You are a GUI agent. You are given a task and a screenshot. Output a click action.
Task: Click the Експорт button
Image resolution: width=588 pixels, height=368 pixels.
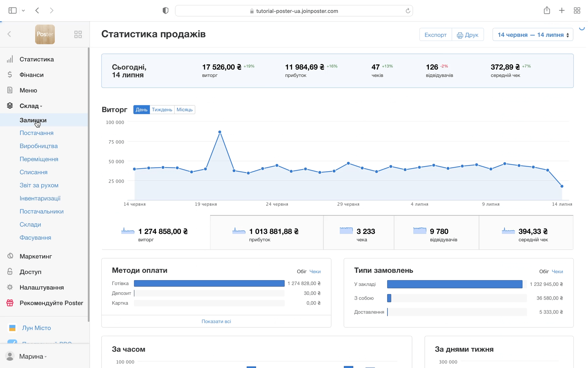tap(435, 35)
